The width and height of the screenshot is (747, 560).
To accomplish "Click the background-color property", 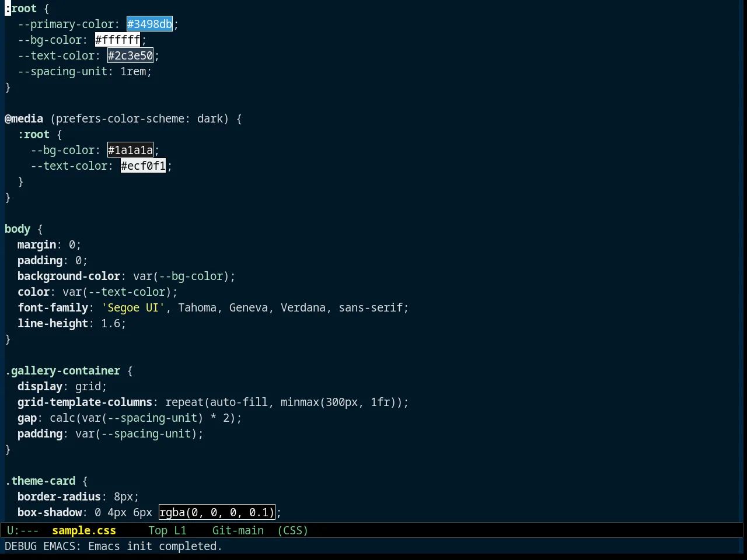I will pyautogui.click(x=69, y=276).
